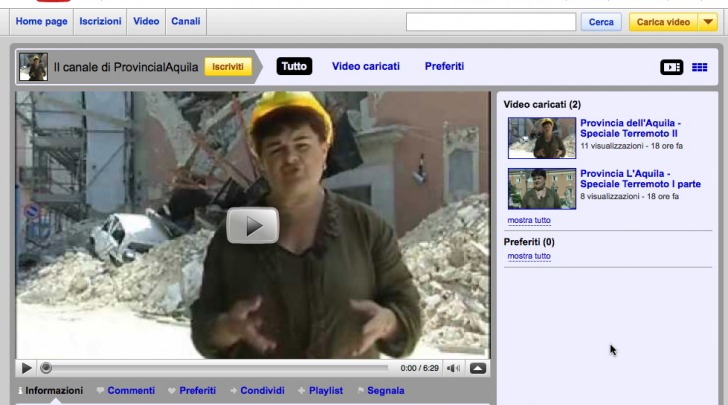The height and width of the screenshot is (405, 728).
Task: Focus the search input field
Action: click(x=491, y=22)
